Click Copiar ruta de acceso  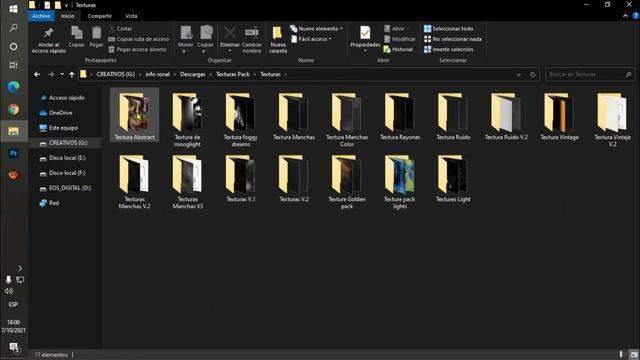(139, 39)
